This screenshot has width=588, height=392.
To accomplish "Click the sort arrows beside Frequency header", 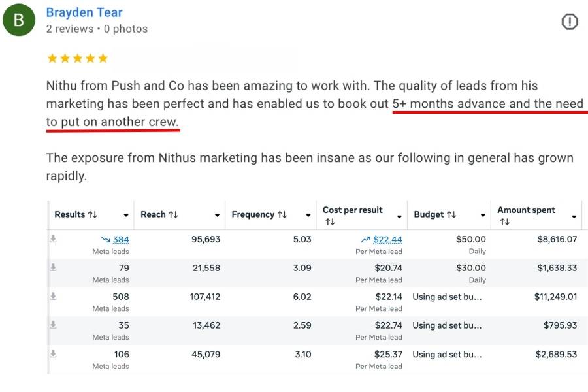I will [282, 214].
